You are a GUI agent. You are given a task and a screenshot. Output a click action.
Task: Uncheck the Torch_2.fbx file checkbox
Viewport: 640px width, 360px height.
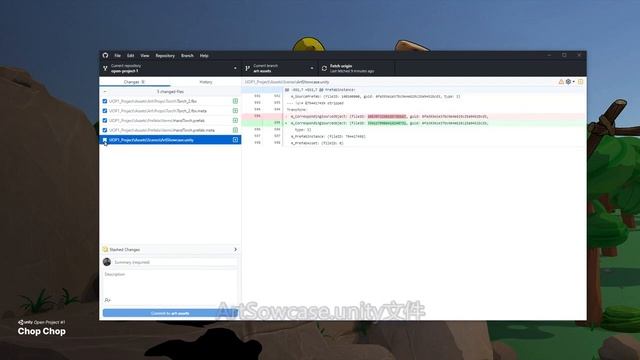pos(105,101)
